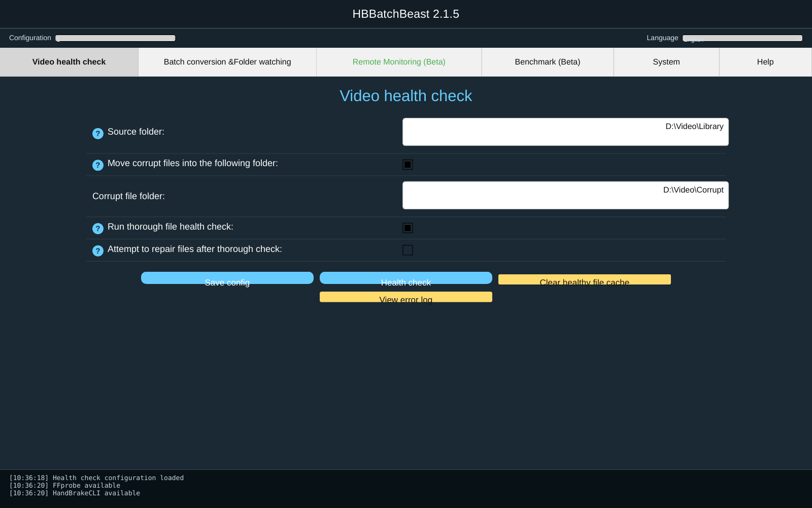The height and width of the screenshot is (508, 812).
Task: Toggle Run thorough file health check checkbox
Action: tap(408, 228)
